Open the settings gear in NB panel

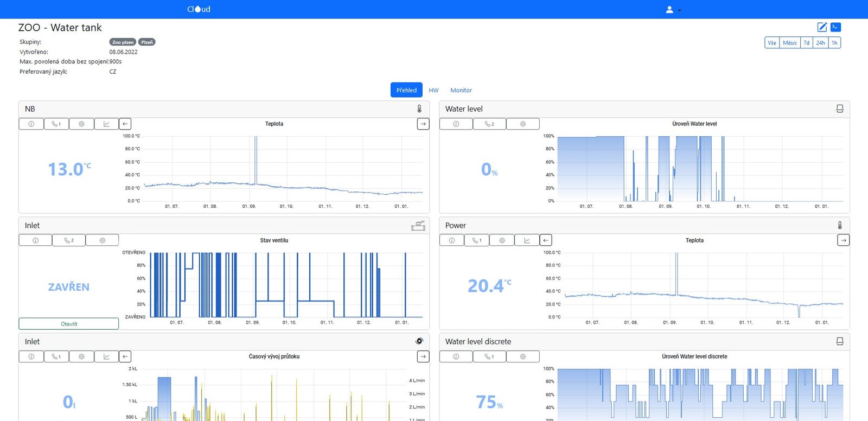81,124
